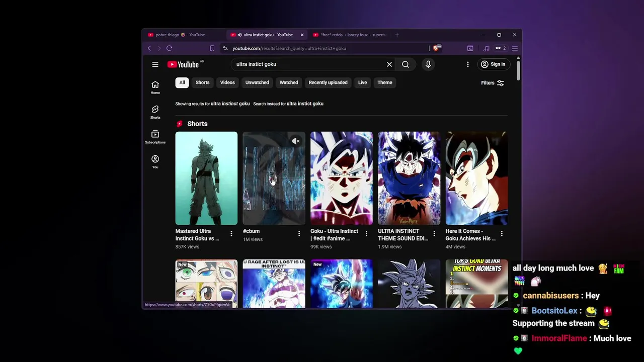The height and width of the screenshot is (362, 644).
Task: Open the YouTube guide hamburger menu
Action: click(x=155, y=64)
